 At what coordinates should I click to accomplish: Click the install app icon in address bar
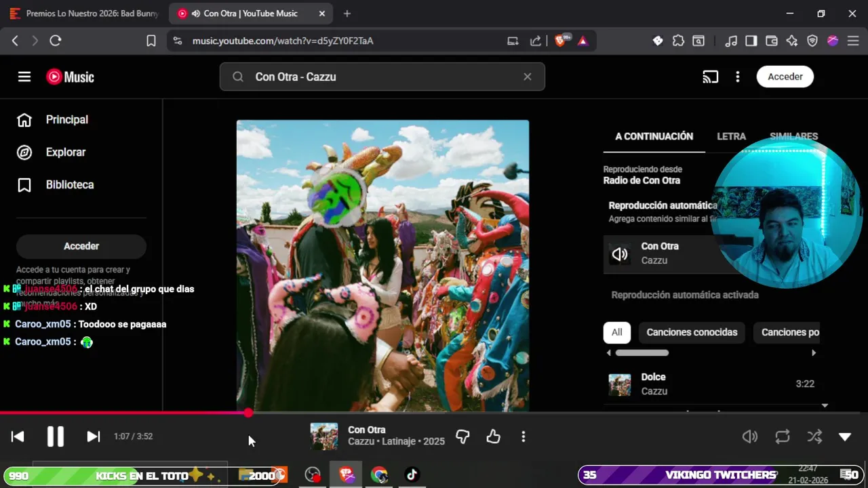513,41
